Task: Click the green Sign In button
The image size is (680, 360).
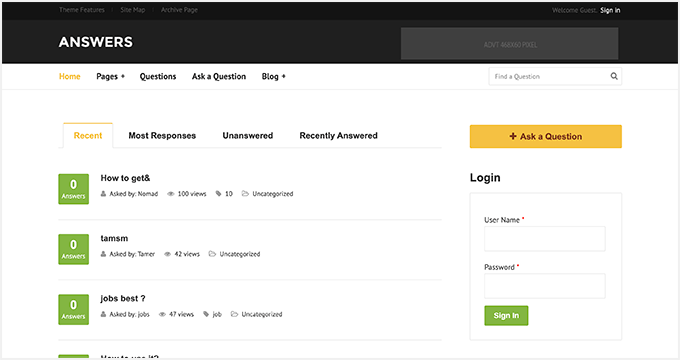Action: tap(506, 315)
